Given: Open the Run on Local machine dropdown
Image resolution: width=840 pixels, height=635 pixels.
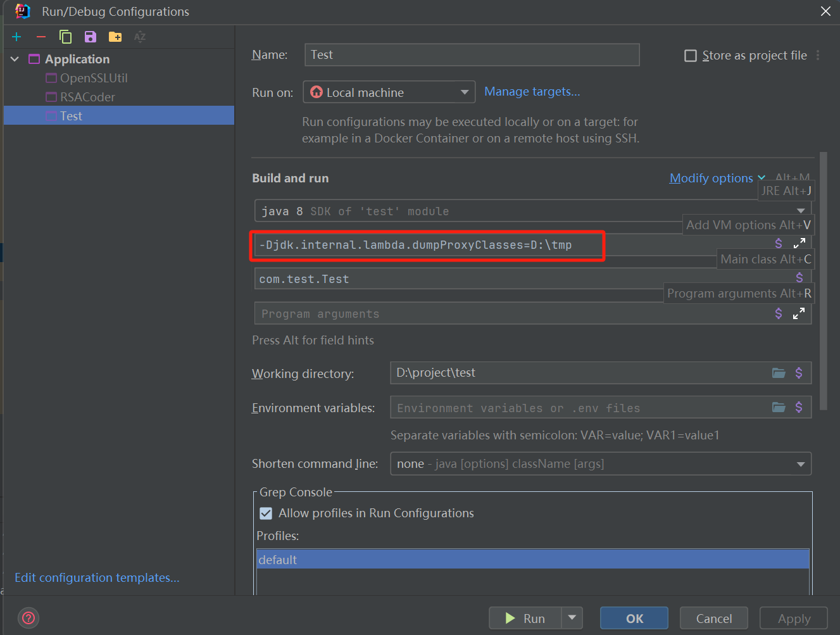Looking at the screenshot, I should pos(389,92).
